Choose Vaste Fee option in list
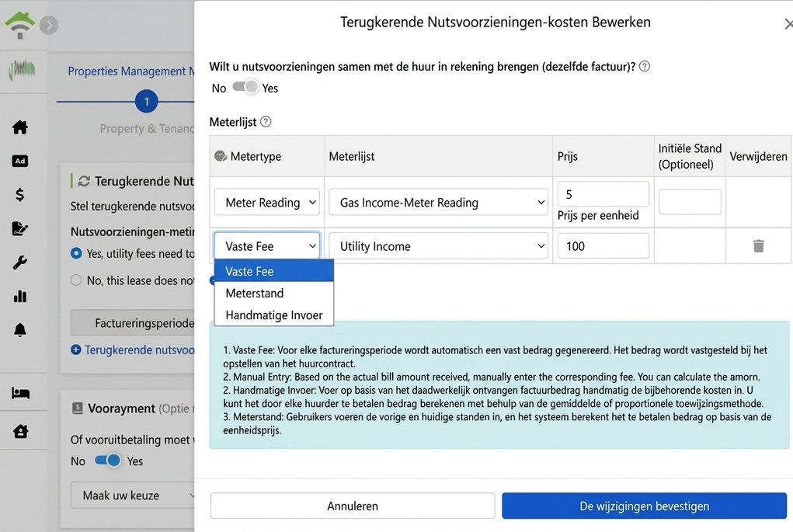793x532 pixels. [273, 271]
